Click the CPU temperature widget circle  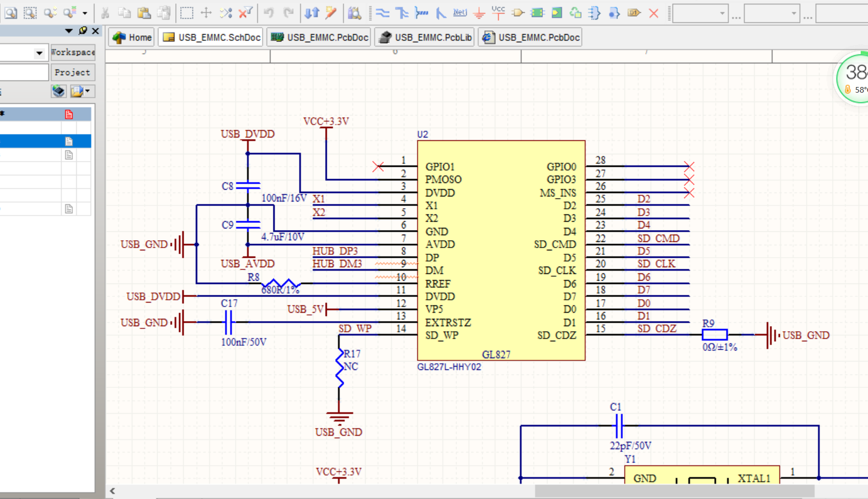[x=852, y=79]
